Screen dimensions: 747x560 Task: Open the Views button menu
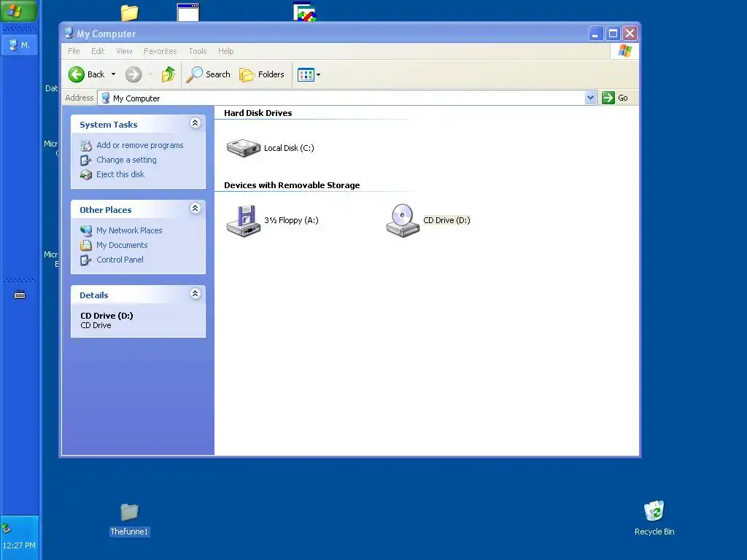click(x=309, y=74)
